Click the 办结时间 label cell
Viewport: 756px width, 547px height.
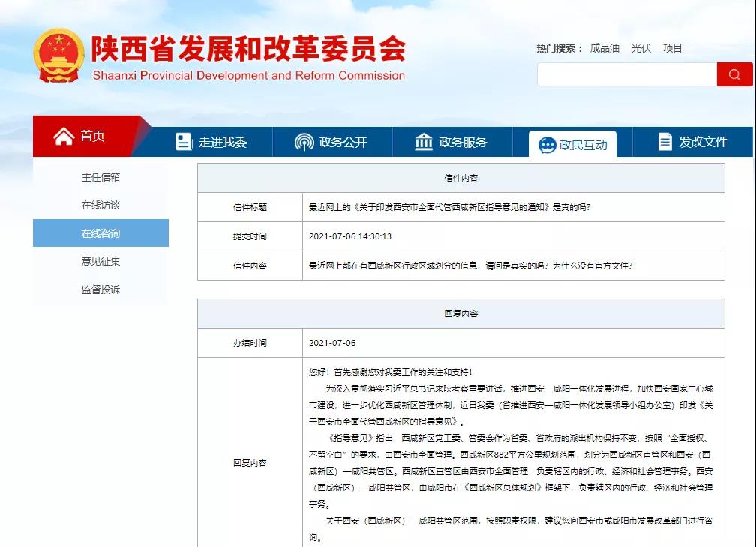point(250,343)
